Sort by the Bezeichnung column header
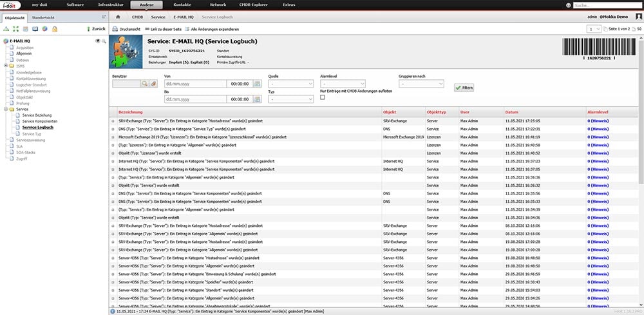The height and width of the screenshot is (315, 644). point(130,111)
